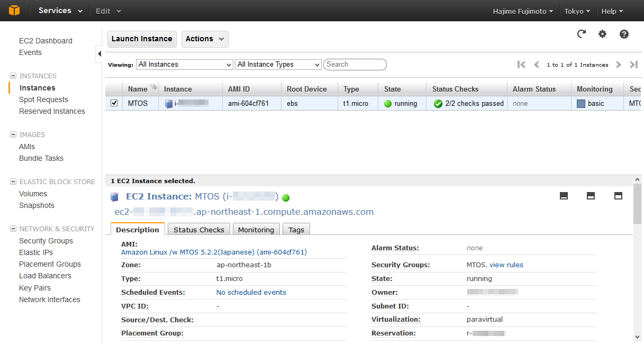
Task: Open the Tokyo region dropdown
Action: [577, 11]
